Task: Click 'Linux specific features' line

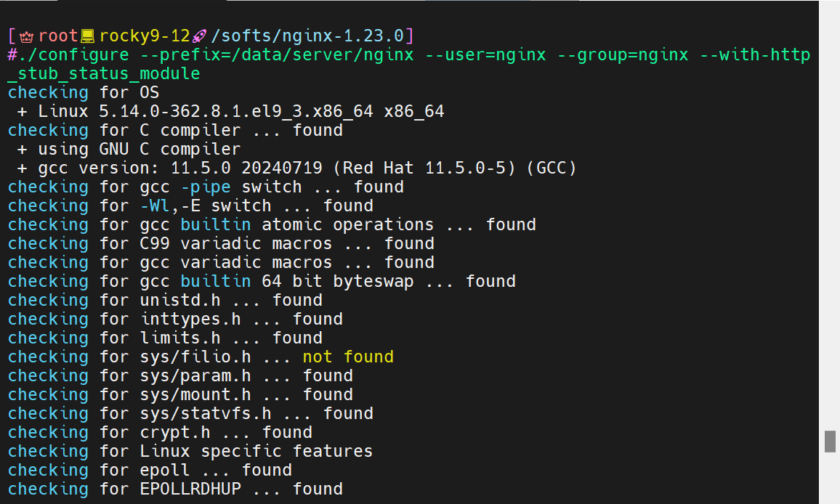Action: pos(190,451)
